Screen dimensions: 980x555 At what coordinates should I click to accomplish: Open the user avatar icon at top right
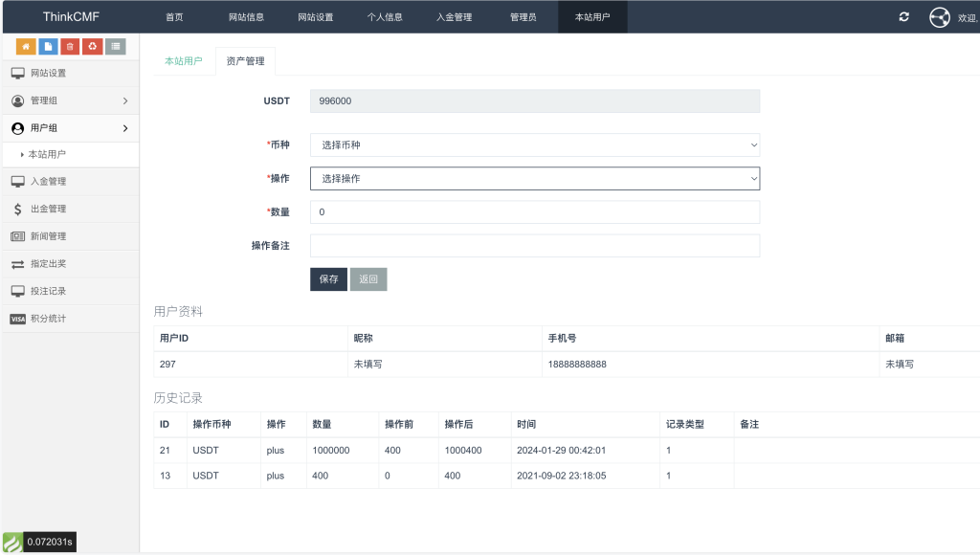coord(939,16)
